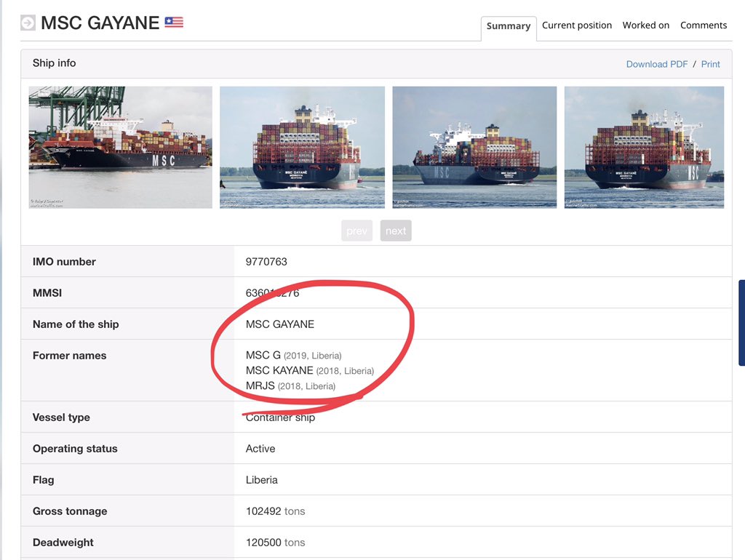Open fourth ship photo at right end
The width and height of the screenshot is (745, 560).
644,147
